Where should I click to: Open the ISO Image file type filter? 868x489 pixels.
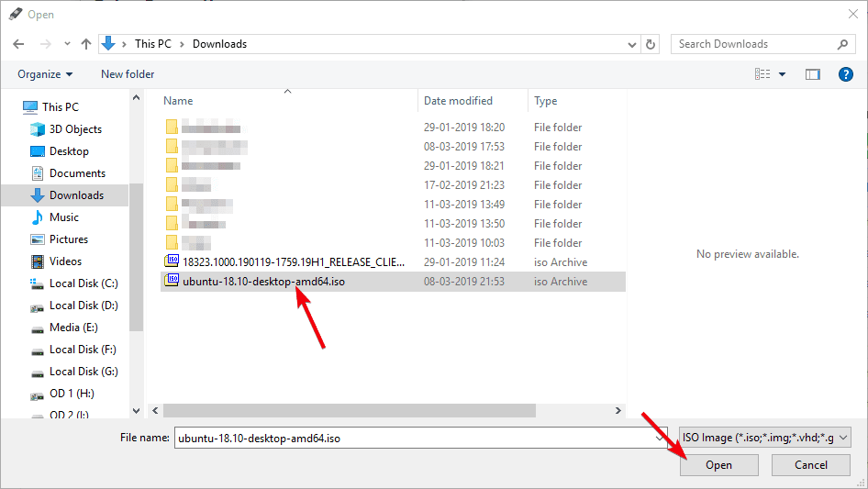click(x=765, y=438)
